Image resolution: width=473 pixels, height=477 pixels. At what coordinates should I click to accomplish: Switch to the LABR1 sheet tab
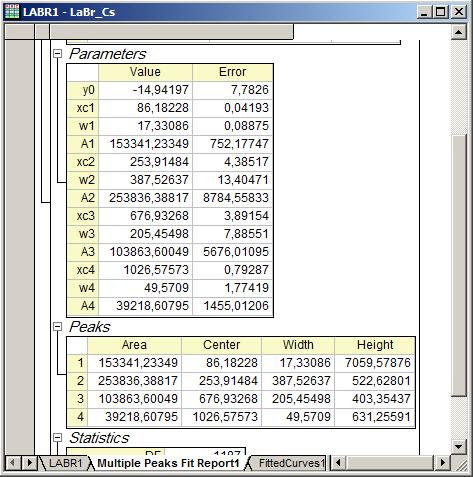coord(65,463)
